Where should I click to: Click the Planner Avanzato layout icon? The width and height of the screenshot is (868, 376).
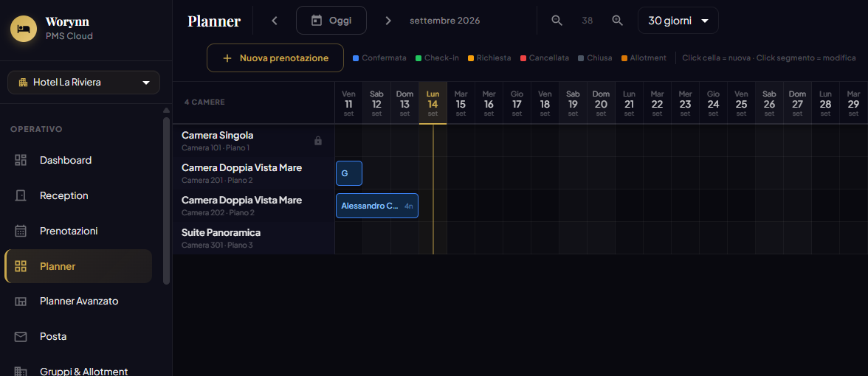pos(21,302)
